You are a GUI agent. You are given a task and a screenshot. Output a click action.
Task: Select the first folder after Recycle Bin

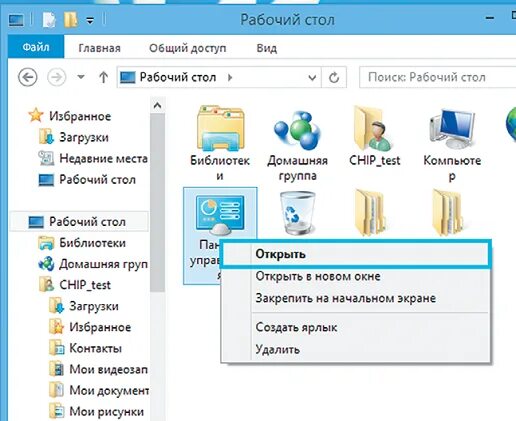click(370, 213)
